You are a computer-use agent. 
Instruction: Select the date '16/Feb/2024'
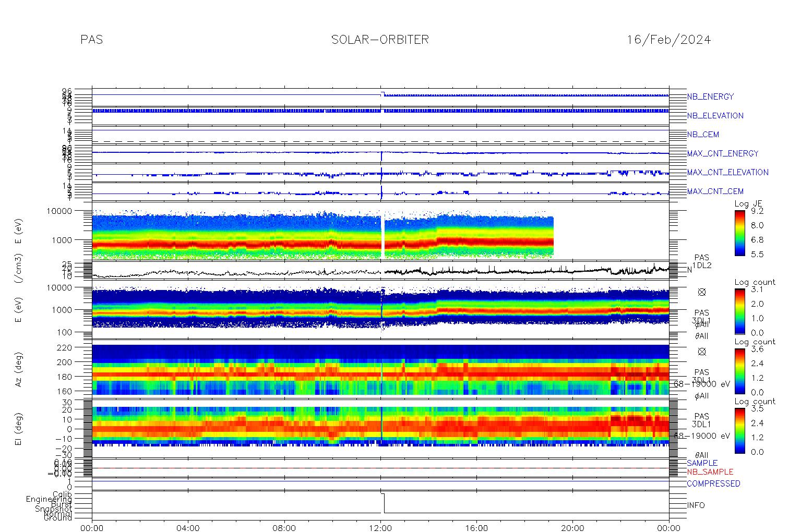click(668, 40)
